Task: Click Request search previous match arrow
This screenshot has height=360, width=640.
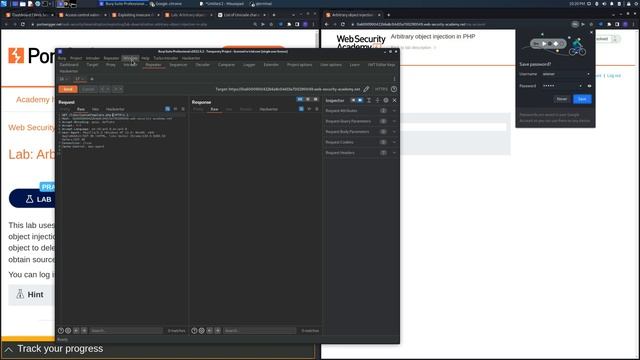Action: 76,331
